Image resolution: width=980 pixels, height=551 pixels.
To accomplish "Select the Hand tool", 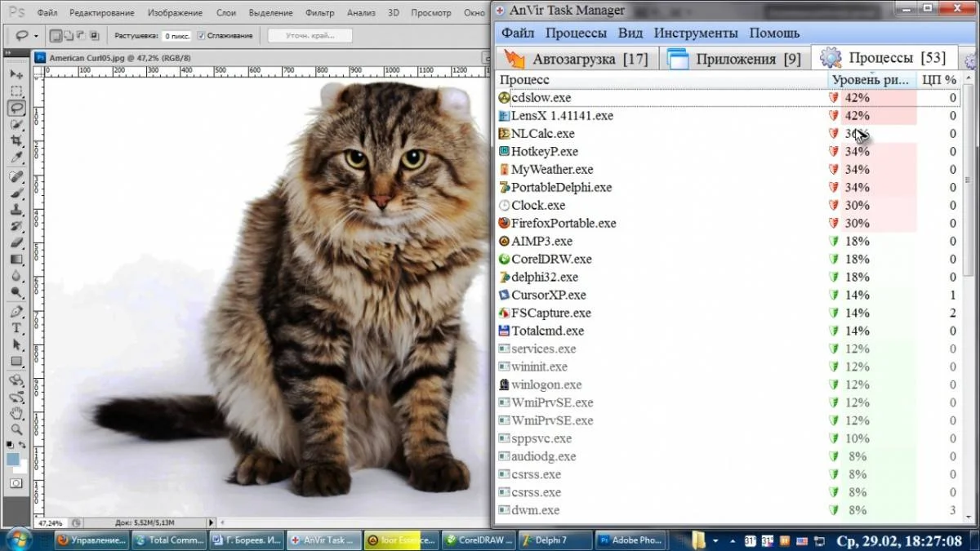I will point(16,413).
